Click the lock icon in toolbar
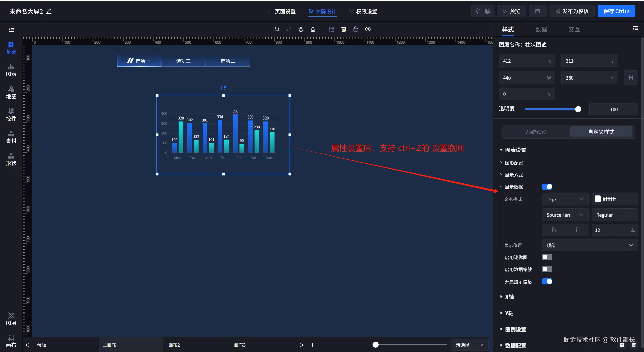This screenshot has height=352, width=644. click(356, 29)
